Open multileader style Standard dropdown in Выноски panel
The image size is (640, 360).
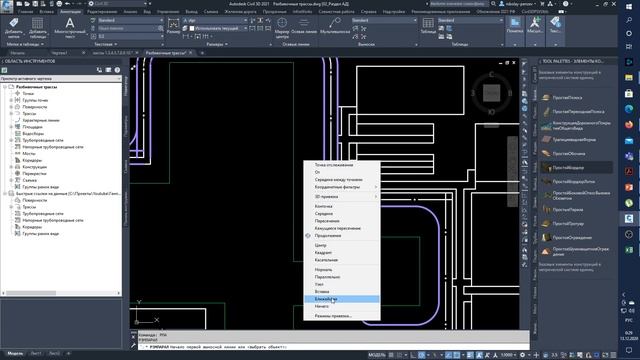[x=384, y=20]
